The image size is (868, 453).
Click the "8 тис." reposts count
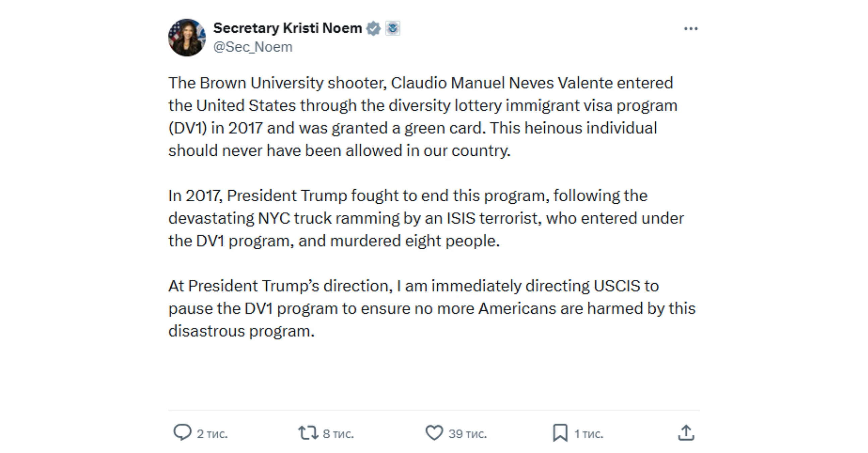(338, 434)
